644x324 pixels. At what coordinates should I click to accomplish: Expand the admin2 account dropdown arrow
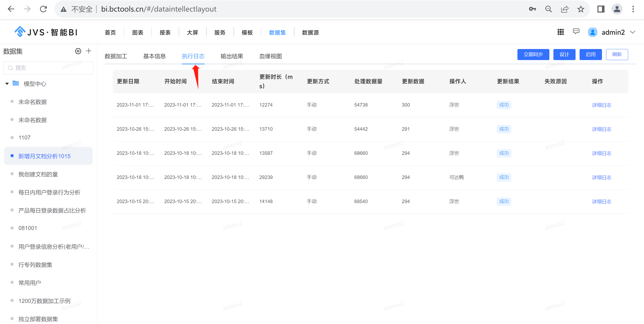coord(633,32)
